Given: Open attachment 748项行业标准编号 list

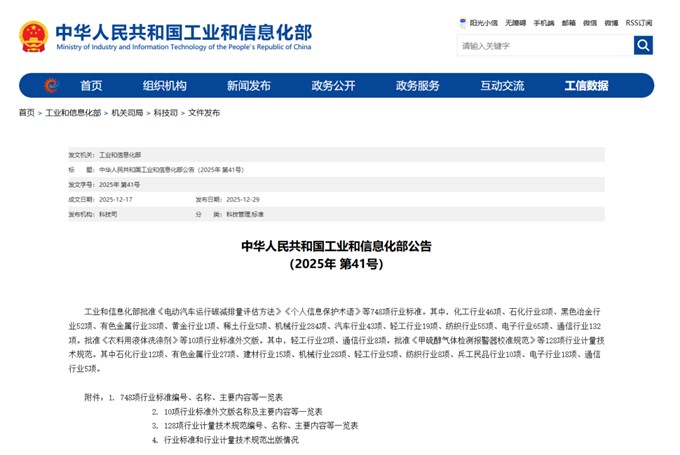Looking at the screenshot, I should click(201, 397).
